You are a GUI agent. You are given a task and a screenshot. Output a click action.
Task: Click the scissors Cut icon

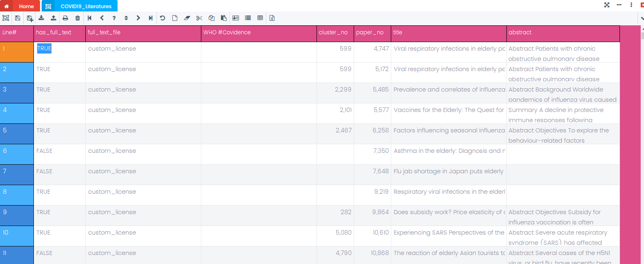point(199,18)
